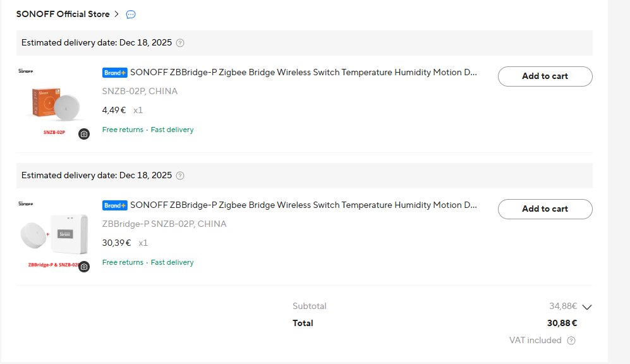Click Fast delivery on second item
630x364 pixels.
click(x=172, y=263)
